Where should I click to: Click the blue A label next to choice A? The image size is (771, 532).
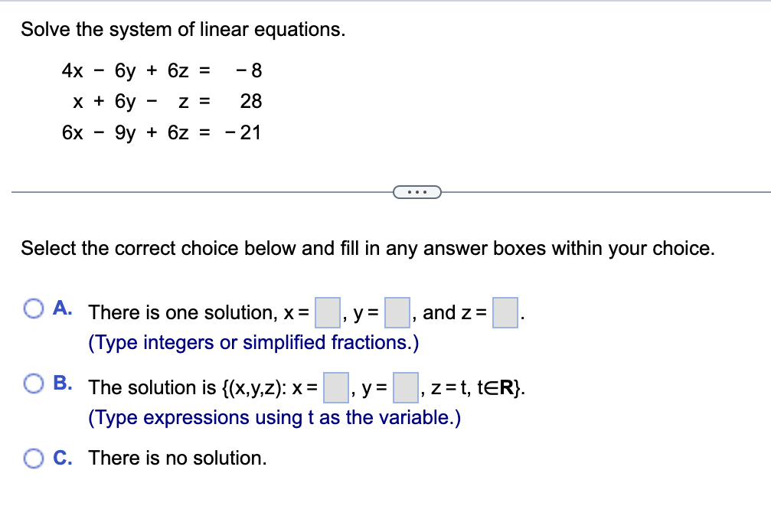pyautogui.click(x=61, y=307)
